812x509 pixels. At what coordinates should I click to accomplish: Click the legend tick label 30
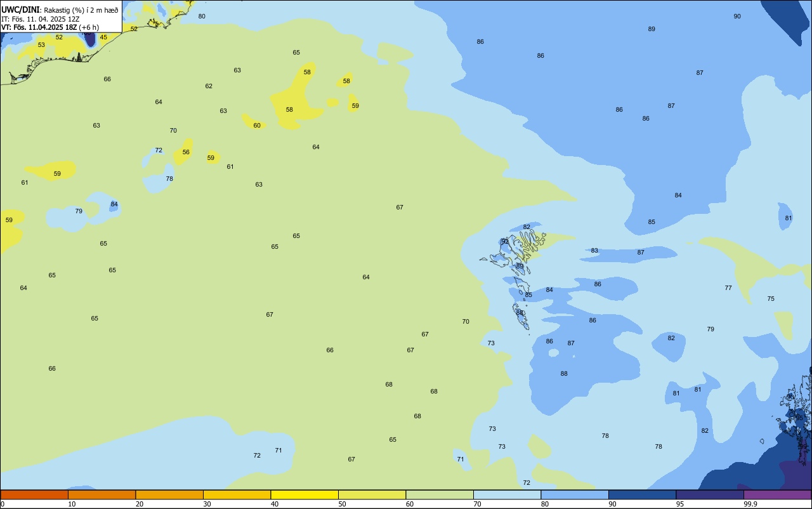[x=207, y=504]
